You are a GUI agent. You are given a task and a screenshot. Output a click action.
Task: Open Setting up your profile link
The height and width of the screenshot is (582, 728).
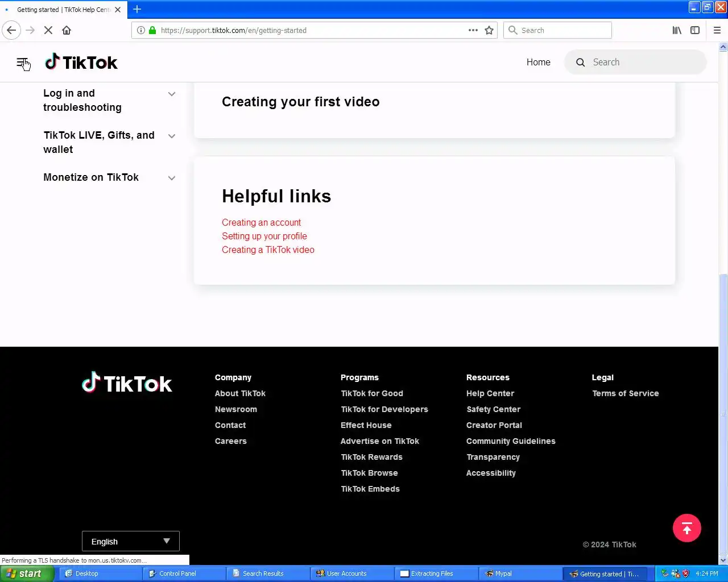pyautogui.click(x=264, y=236)
